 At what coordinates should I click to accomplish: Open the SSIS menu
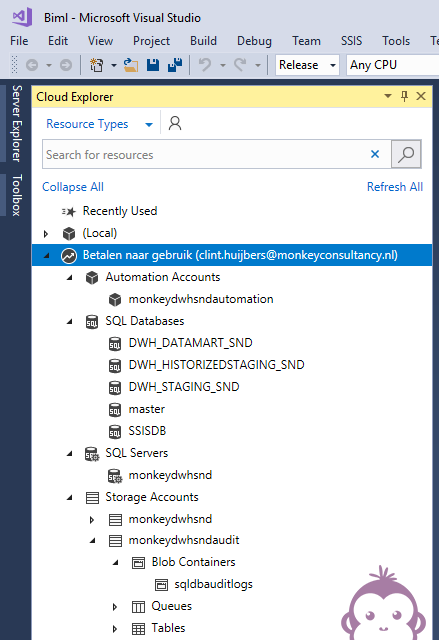click(x=351, y=41)
